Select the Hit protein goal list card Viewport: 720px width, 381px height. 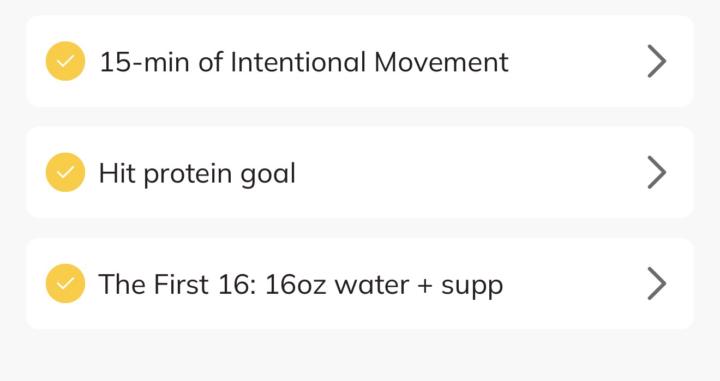360,172
